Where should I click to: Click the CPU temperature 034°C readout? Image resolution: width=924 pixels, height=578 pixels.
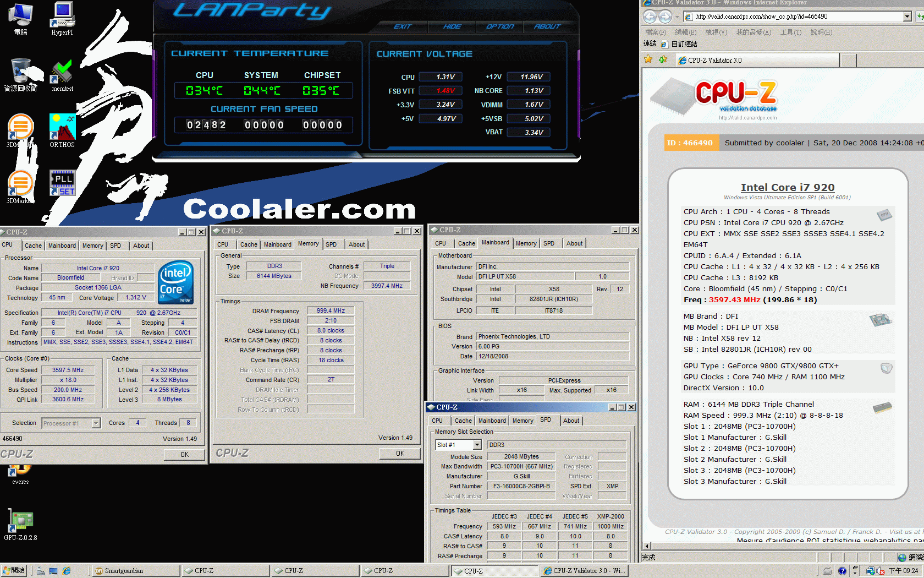[205, 91]
